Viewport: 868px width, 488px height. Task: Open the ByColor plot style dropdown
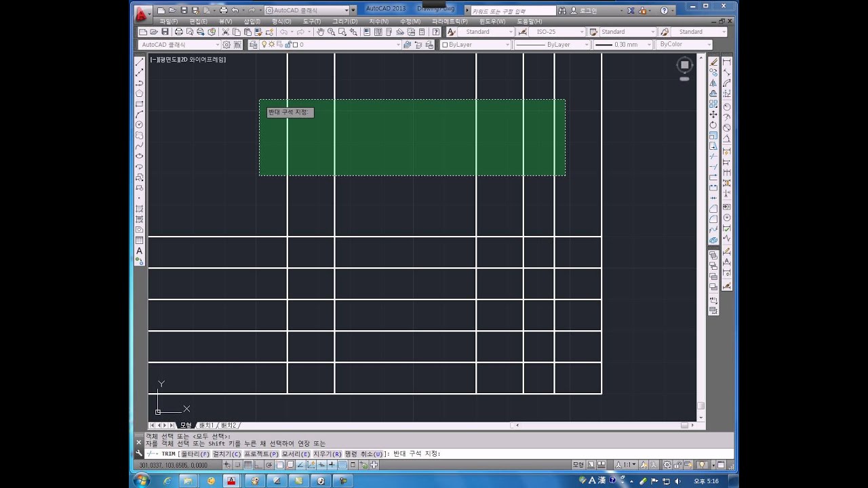(684, 45)
